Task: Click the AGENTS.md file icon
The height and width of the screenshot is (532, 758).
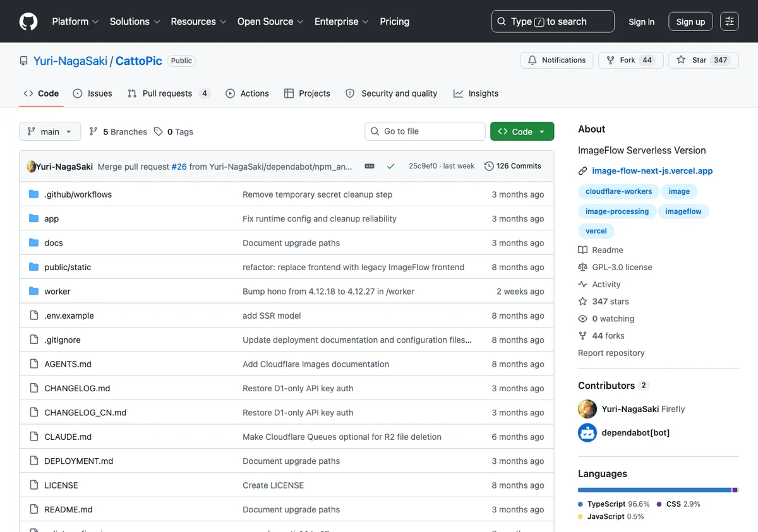Action: 34,364
